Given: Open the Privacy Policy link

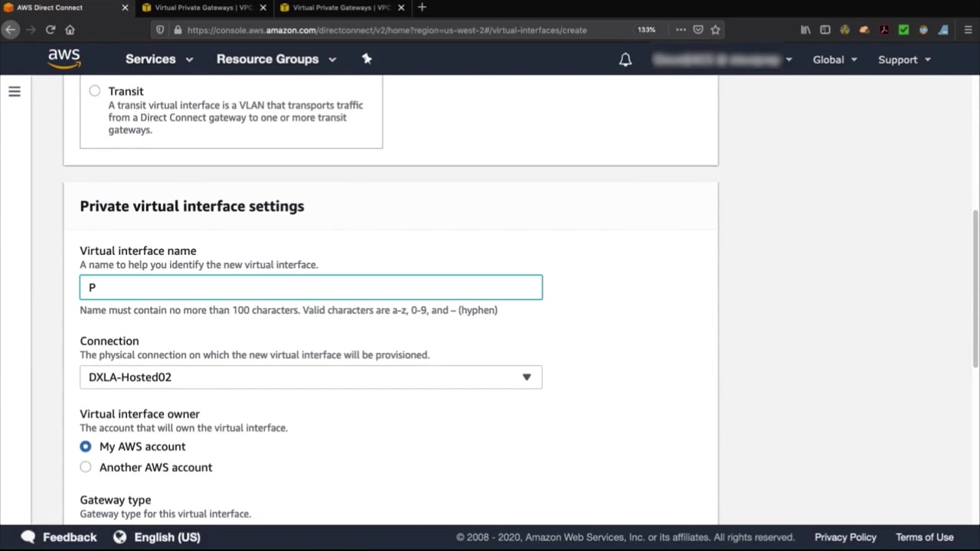Looking at the screenshot, I should point(845,537).
